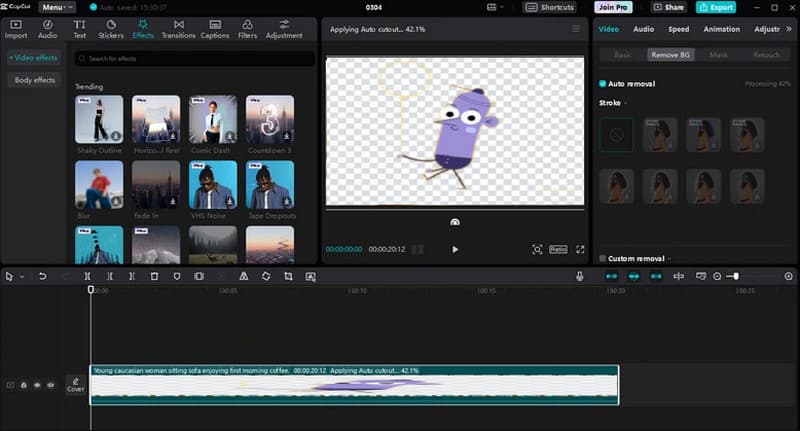The width and height of the screenshot is (800, 431).
Task: Open the Stickers tab
Action: 111,29
